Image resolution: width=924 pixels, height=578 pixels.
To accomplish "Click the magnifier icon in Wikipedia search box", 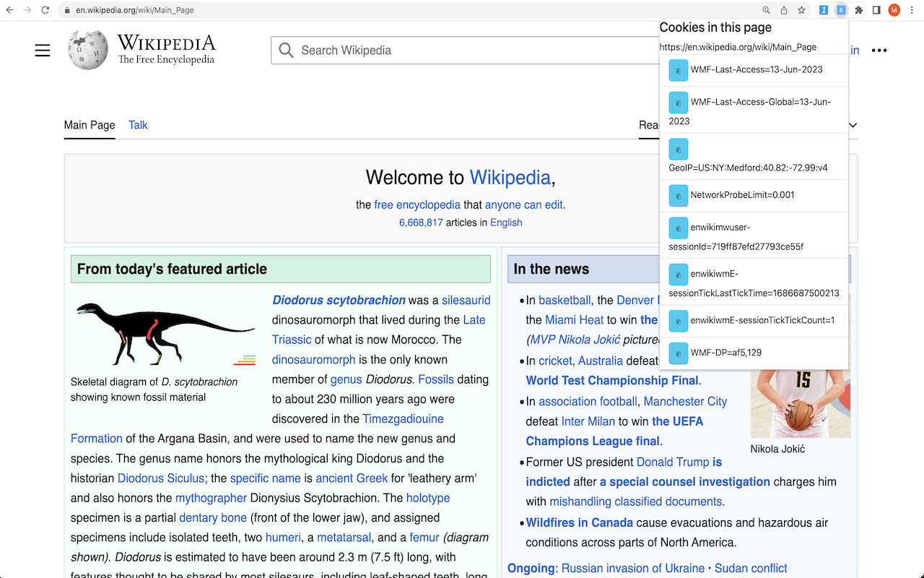I will 287,50.
